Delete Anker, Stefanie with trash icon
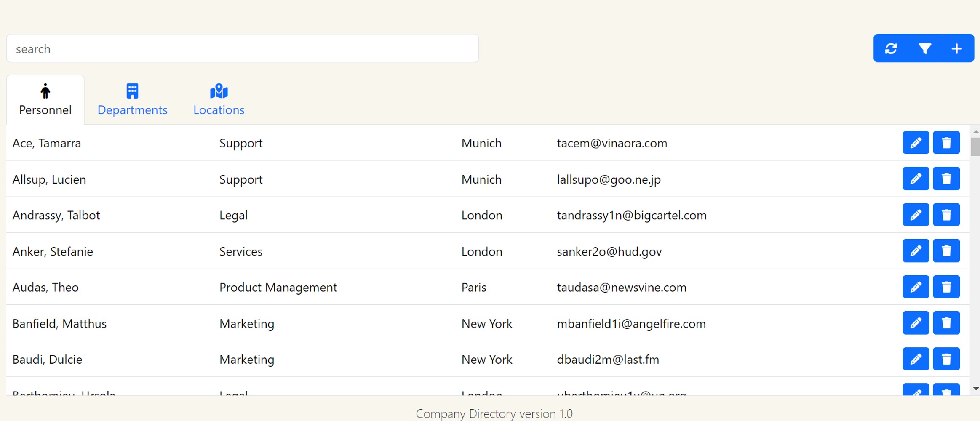This screenshot has height=421, width=980. (x=946, y=251)
